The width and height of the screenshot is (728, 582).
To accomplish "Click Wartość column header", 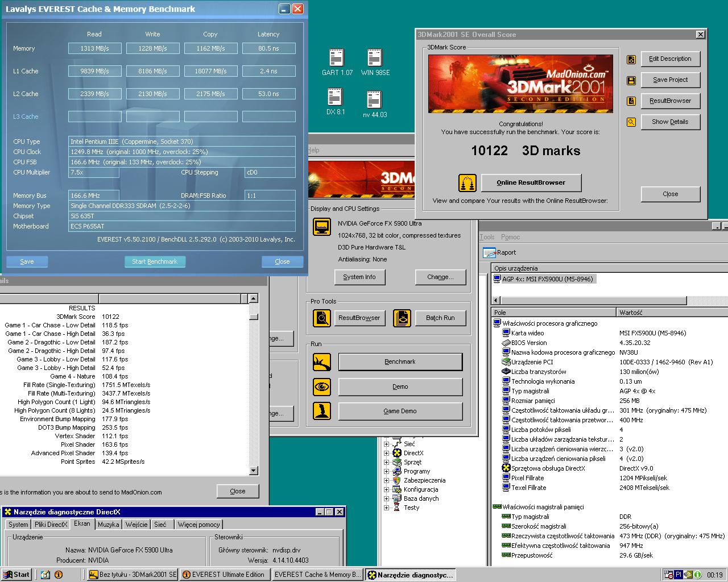I will [x=672, y=312].
